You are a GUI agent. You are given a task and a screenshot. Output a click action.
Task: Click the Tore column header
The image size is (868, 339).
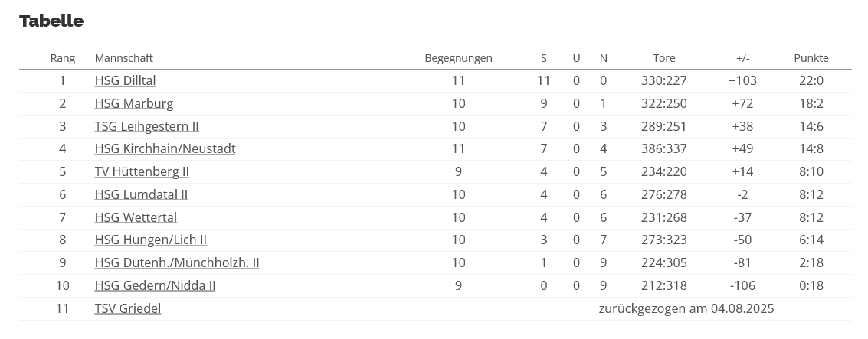663,58
